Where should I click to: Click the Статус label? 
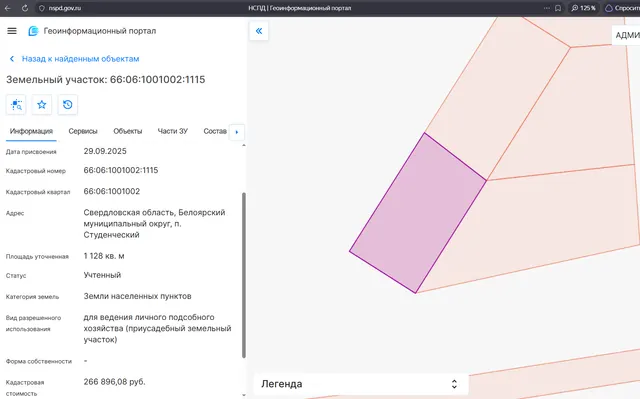tap(16, 276)
